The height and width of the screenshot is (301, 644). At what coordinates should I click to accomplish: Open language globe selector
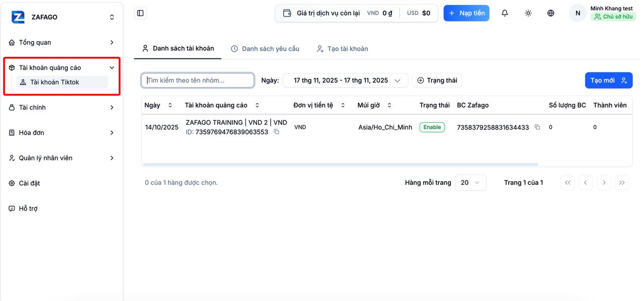pos(551,13)
